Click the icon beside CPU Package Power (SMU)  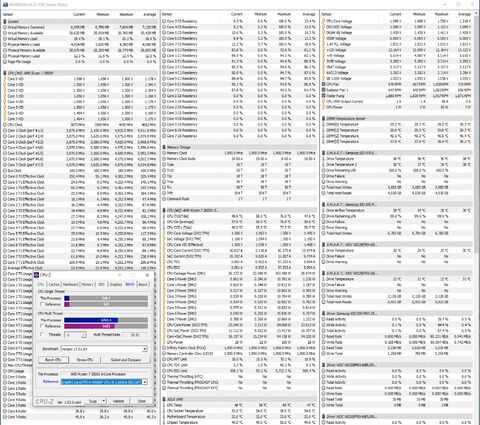[164, 273]
